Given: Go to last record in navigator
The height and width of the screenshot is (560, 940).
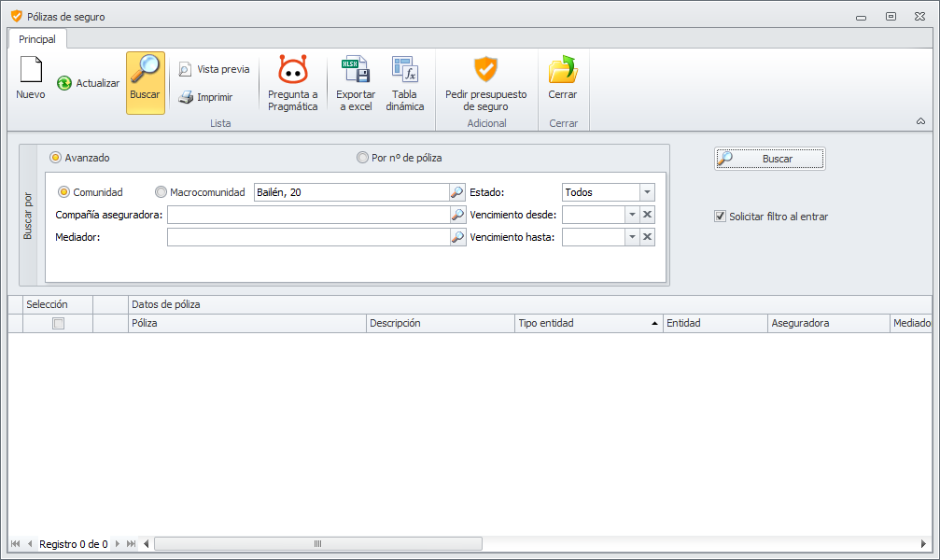Looking at the screenshot, I should pos(131,544).
